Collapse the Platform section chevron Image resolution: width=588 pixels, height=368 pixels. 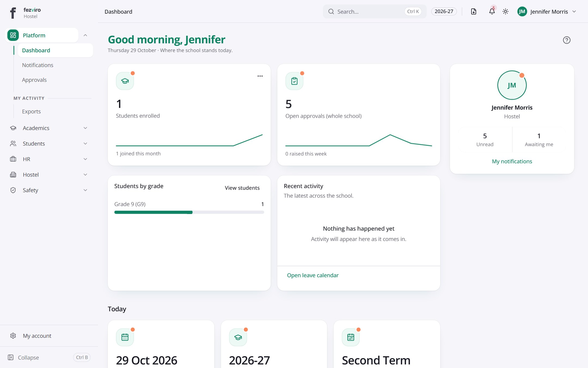pos(85,35)
